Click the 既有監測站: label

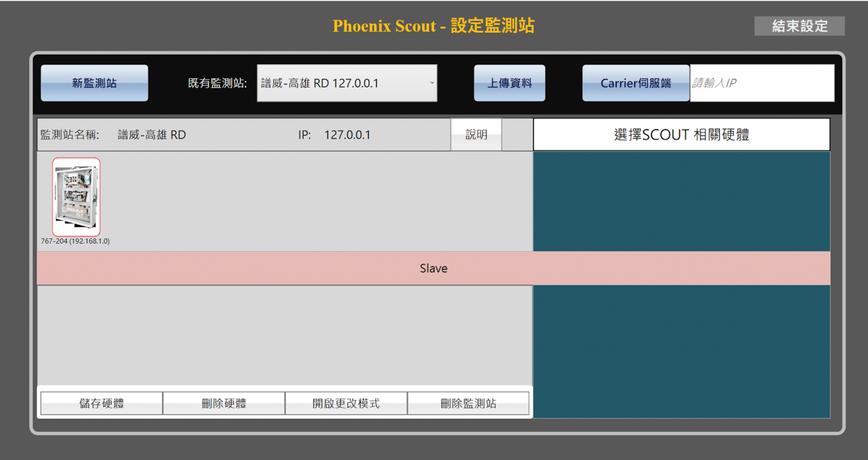point(218,83)
